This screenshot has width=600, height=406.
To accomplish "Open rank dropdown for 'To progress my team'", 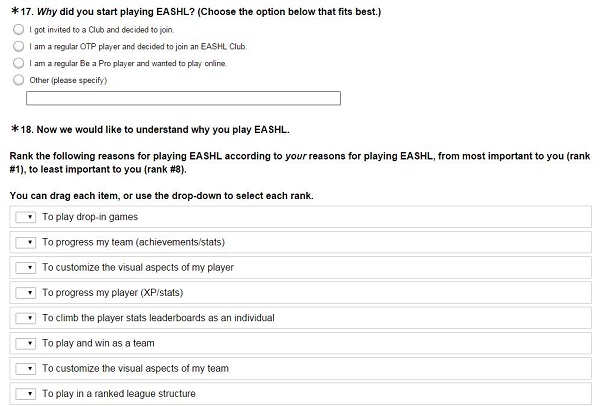I will (x=26, y=242).
